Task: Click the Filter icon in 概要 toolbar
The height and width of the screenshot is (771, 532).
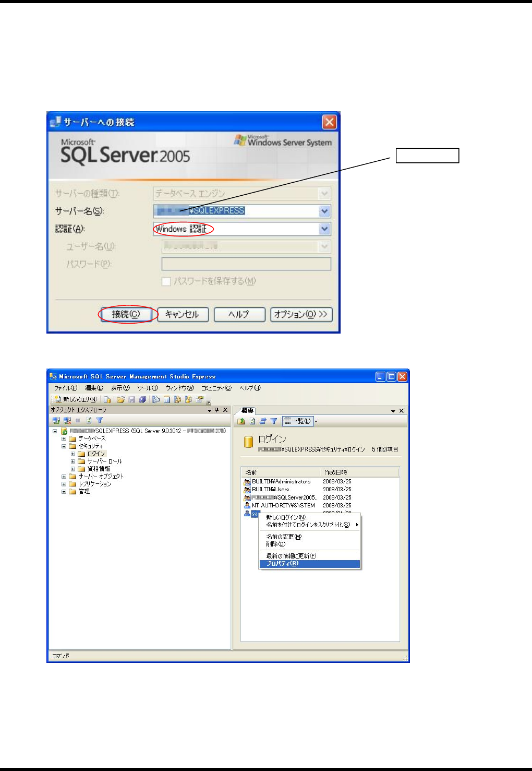Action: 274,421
